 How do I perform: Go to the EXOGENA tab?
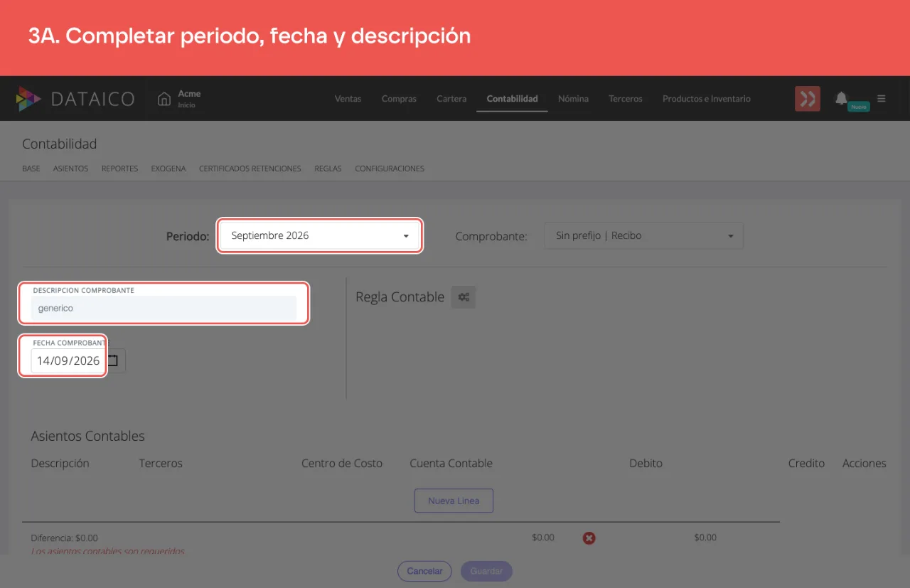coord(168,169)
